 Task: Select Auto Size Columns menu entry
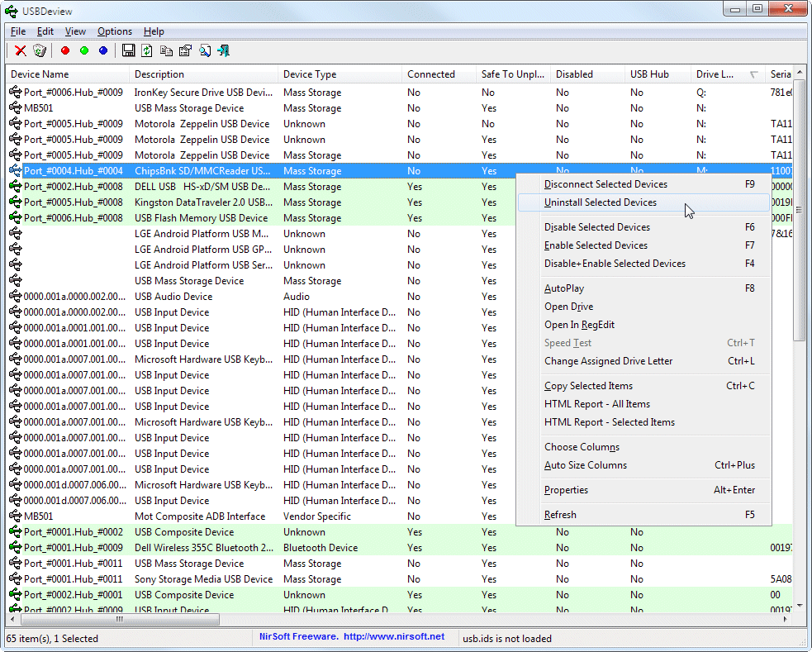click(x=643, y=465)
